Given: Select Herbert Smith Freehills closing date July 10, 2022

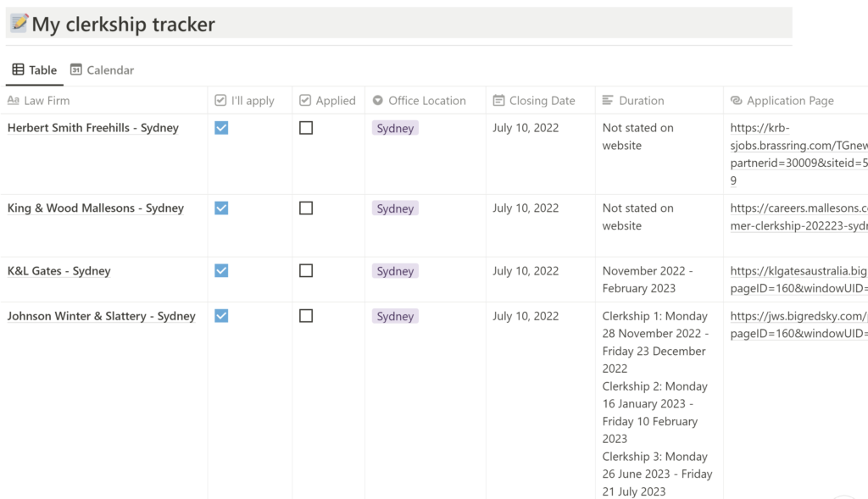Looking at the screenshot, I should [x=526, y=128].
